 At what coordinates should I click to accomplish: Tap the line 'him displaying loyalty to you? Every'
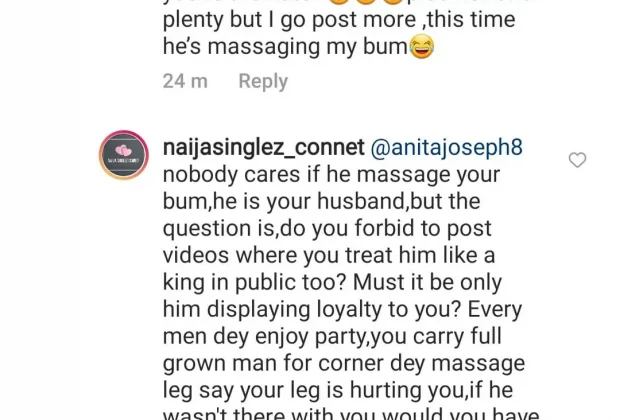click(342, 309)
